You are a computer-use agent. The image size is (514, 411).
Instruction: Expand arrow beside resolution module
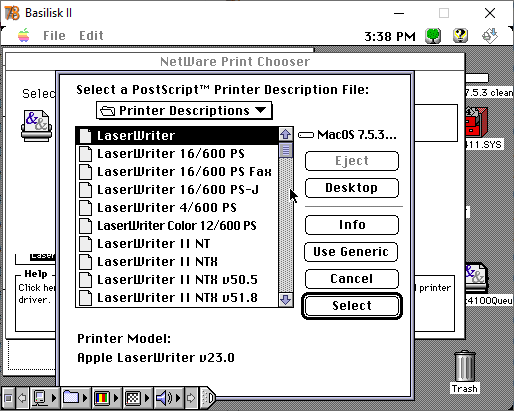[147, 398]
